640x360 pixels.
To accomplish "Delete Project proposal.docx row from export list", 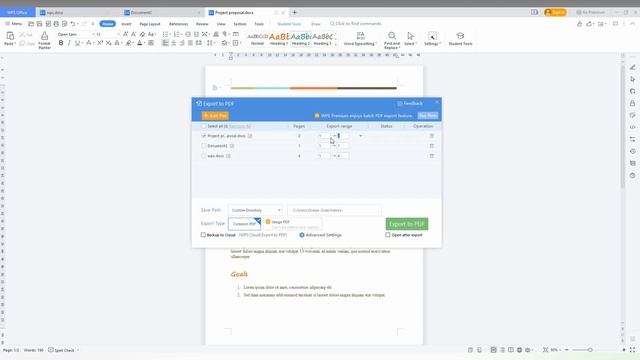I will pos(431,136).
